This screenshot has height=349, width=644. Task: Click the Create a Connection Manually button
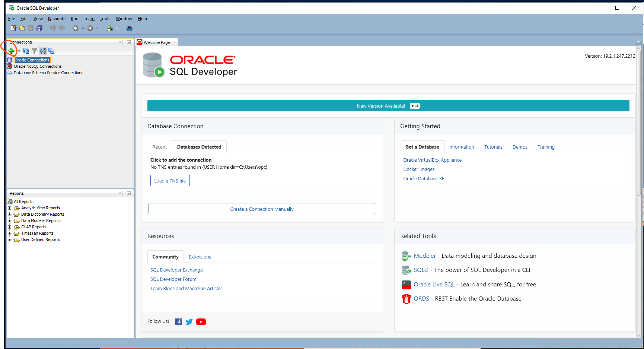click(262, 209)
